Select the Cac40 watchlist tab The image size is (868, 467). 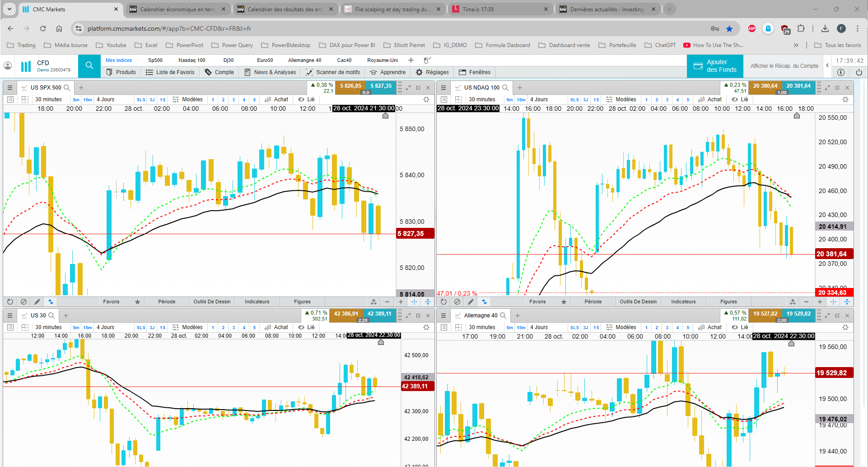(344, 60)
